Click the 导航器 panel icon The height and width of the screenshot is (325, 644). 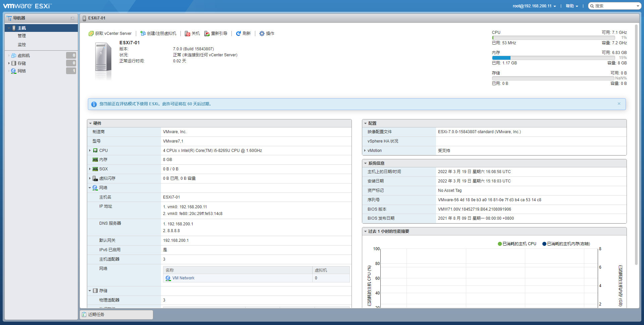(x=9, y=18)
